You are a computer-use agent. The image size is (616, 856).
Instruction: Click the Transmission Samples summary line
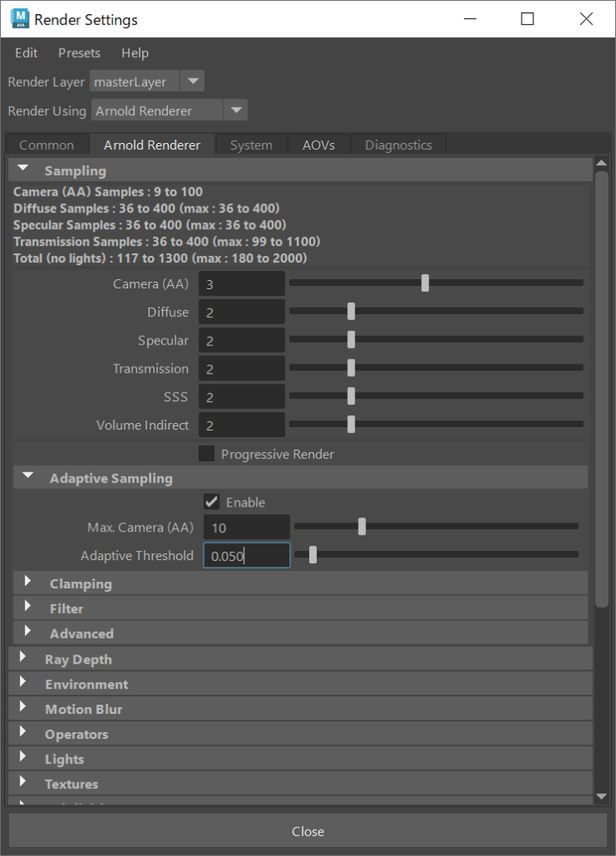click(166, 242)
